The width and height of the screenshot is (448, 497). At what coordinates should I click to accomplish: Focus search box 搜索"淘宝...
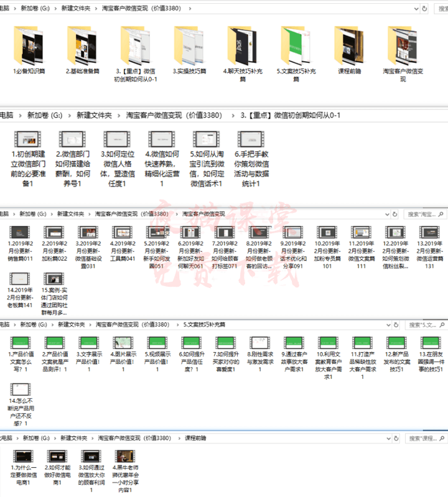pos(425,214)
